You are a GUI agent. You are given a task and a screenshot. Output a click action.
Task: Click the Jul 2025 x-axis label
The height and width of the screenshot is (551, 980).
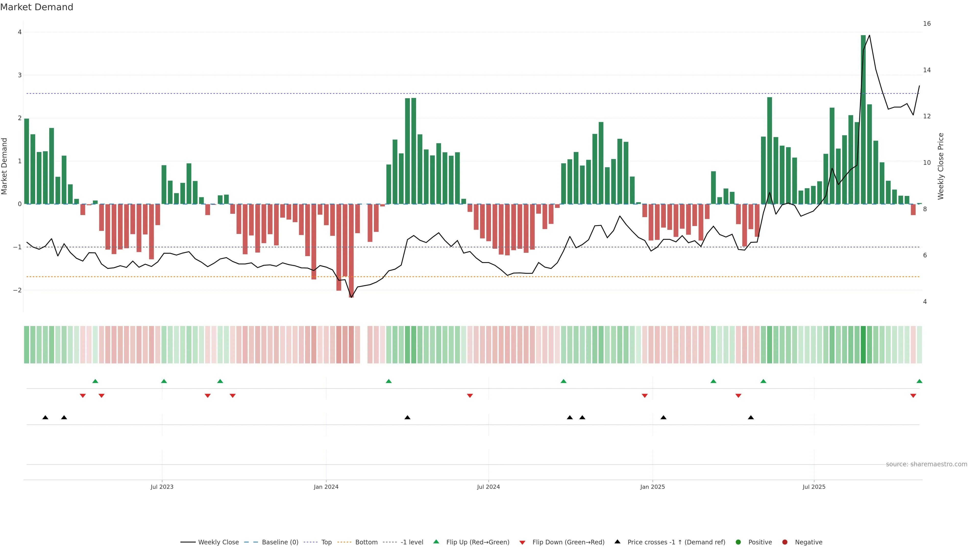click(x=814, y=487)
